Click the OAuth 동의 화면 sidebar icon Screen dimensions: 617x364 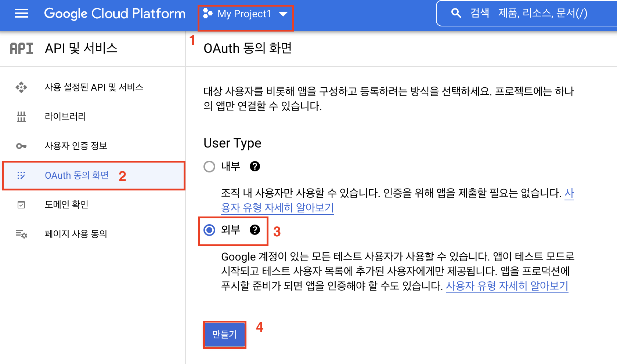pos(21,175)
